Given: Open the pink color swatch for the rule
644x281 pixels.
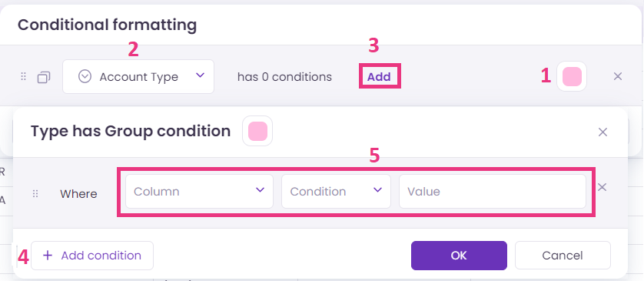Looking at the screenshot, I should [x=572, y=76].
